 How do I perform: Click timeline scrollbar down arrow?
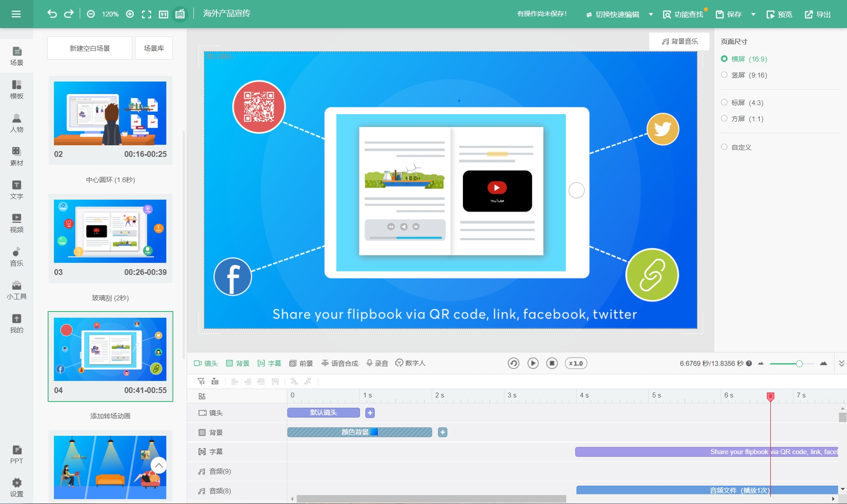(842, 489)
